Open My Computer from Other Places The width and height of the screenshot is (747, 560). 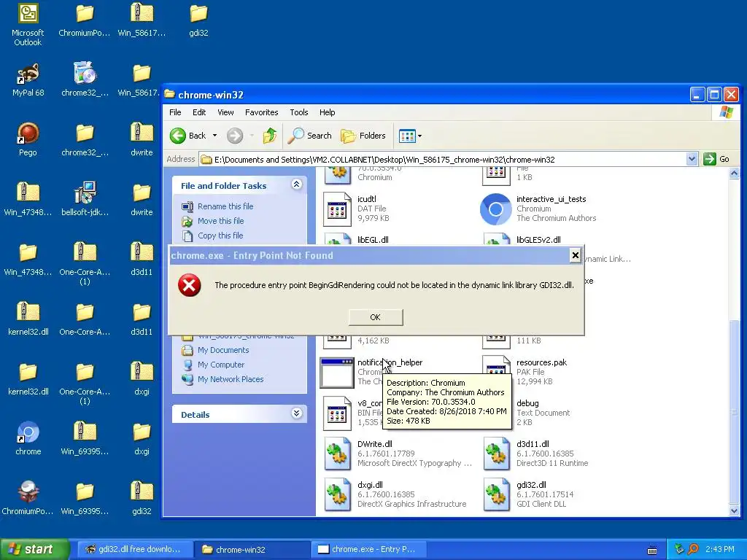pyautogui.click(x=220, y=365)
